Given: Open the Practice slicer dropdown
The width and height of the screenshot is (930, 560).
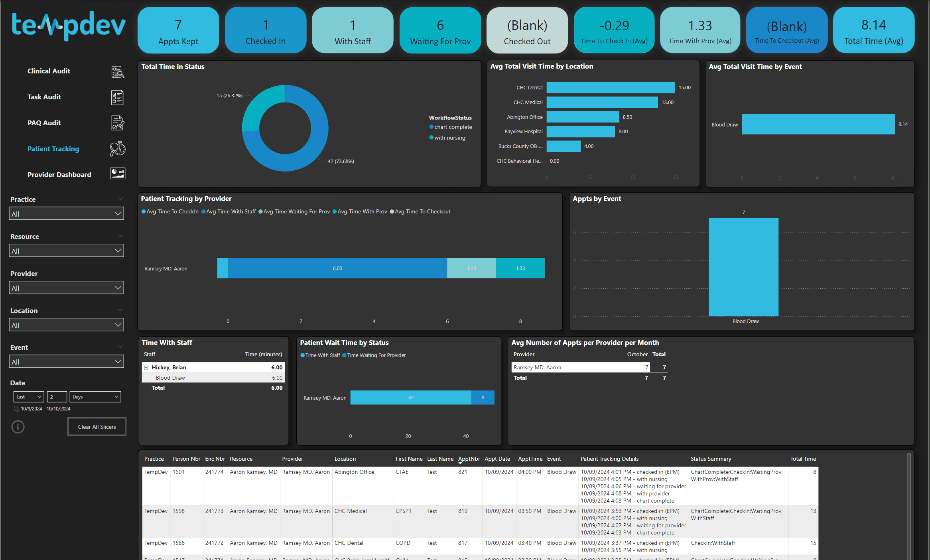Looking at the screenshot, I should coord(66,214).
